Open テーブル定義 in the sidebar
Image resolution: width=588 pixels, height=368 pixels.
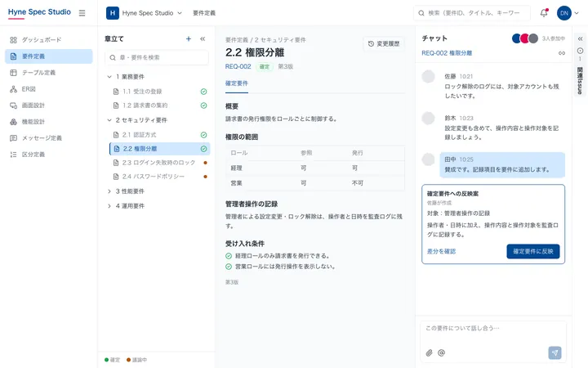(x=49, y=73)
